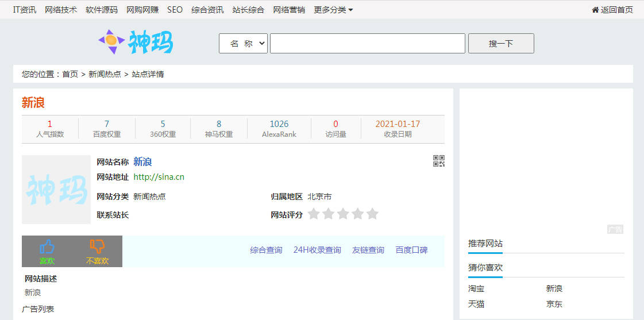The image size is (644, 320).
Task: Open 淘宝 in the sidebar list
Action: (x=476, y=289)
